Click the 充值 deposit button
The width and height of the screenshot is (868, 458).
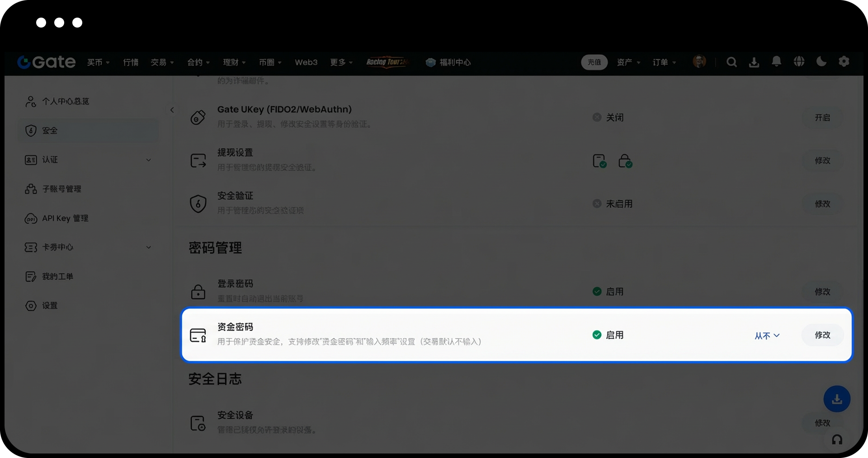point(594,62)
